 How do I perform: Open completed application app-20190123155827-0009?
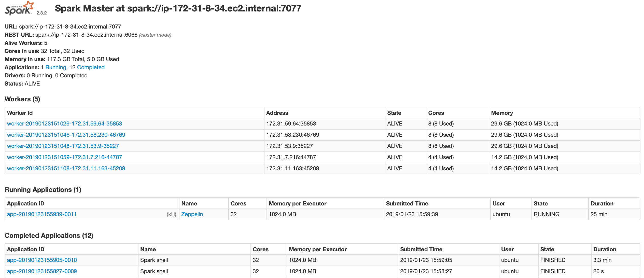[42, 271]
